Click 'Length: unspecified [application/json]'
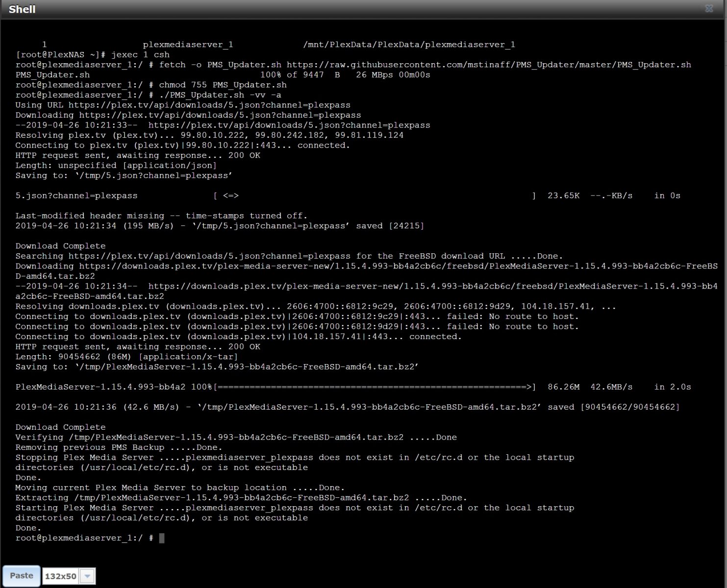Image resolution: width=727 pixels, height=588 pixels. [116, 166]
